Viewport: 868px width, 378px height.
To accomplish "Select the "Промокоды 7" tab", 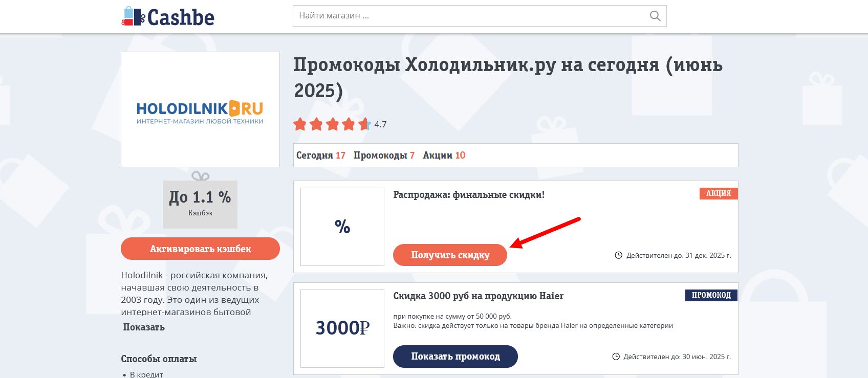I will (384, 155).
